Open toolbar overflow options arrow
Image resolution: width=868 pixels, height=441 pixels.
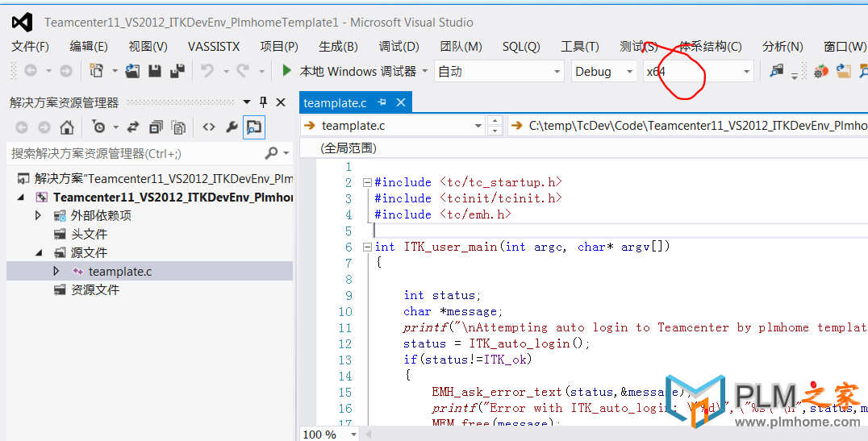tap(795, 76)
